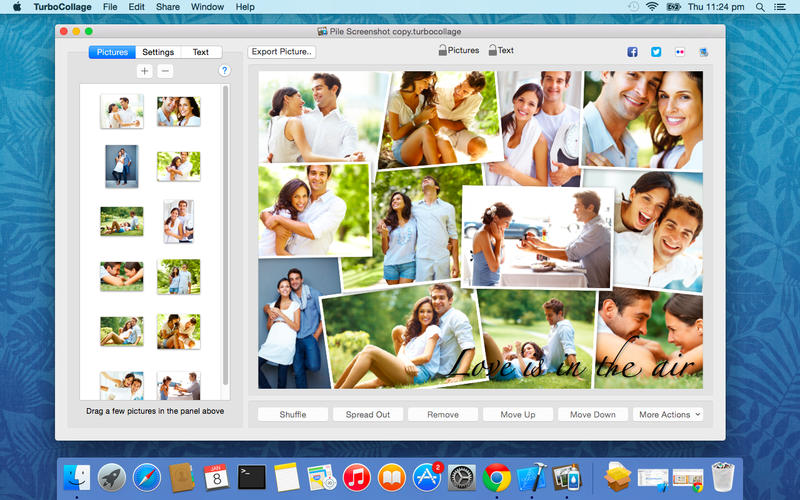The width and height of the screenshot is (800, 500).
Task: Share the collage on Twitter
Action: pyautogui.click(x=656, y=52)
